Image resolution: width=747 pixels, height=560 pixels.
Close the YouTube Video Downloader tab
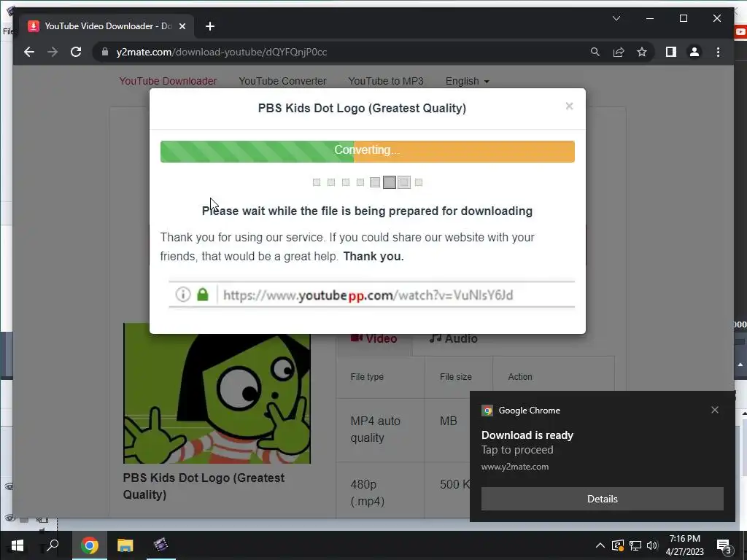point(182,26)
